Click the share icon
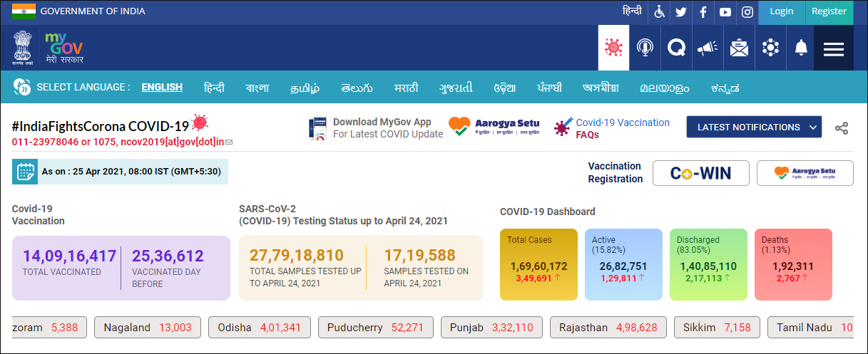The image size is (868, 354). pos(842,128)
